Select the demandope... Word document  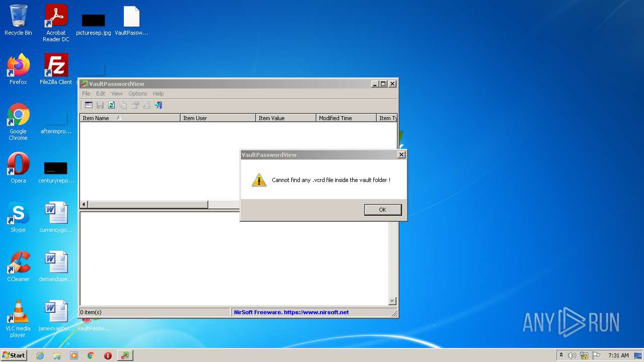(x=56, y=266)
